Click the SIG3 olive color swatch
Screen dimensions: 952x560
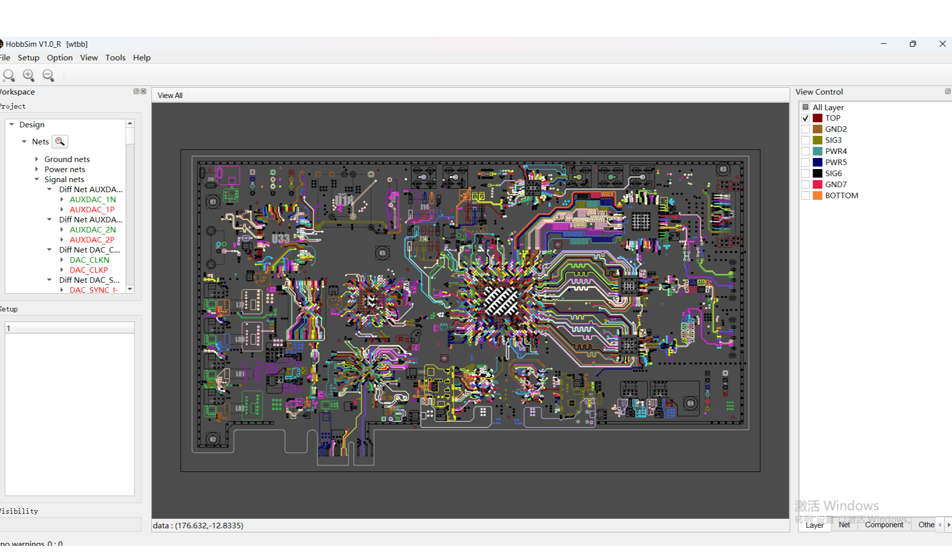click(x=818, y=140)
